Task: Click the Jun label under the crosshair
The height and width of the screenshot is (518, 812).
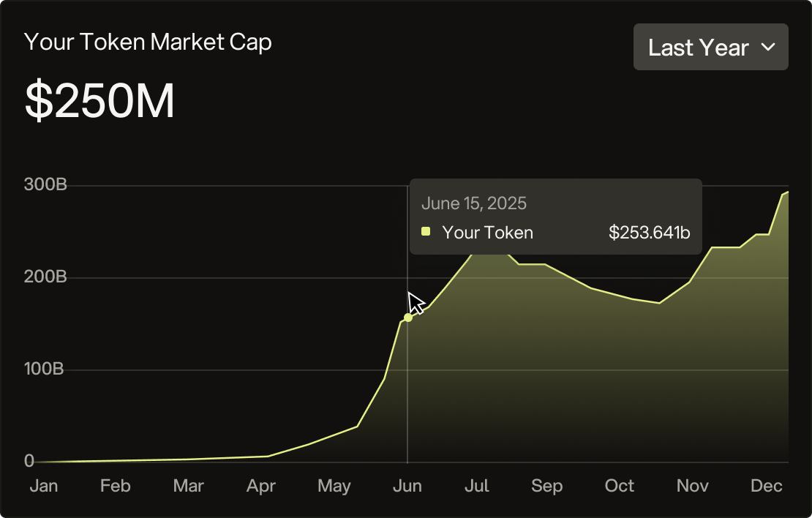Action: tap(407, 486)
